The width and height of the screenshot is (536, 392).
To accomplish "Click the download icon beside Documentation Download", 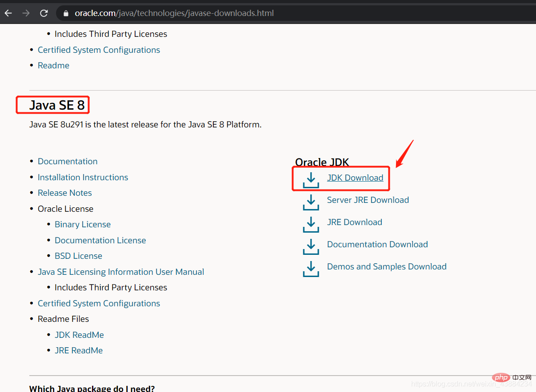I will [311, 246].
